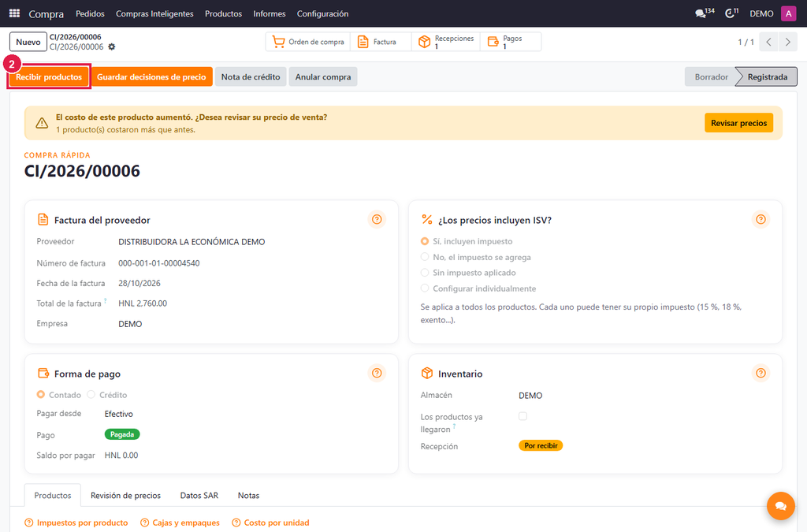Select Sin impuesto aplicado option

[425, 273]
